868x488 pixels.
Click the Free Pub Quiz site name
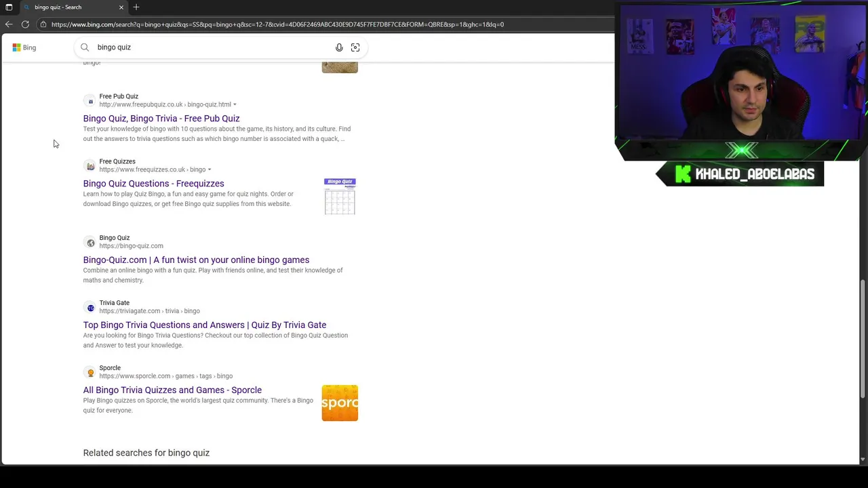(119, 97)
